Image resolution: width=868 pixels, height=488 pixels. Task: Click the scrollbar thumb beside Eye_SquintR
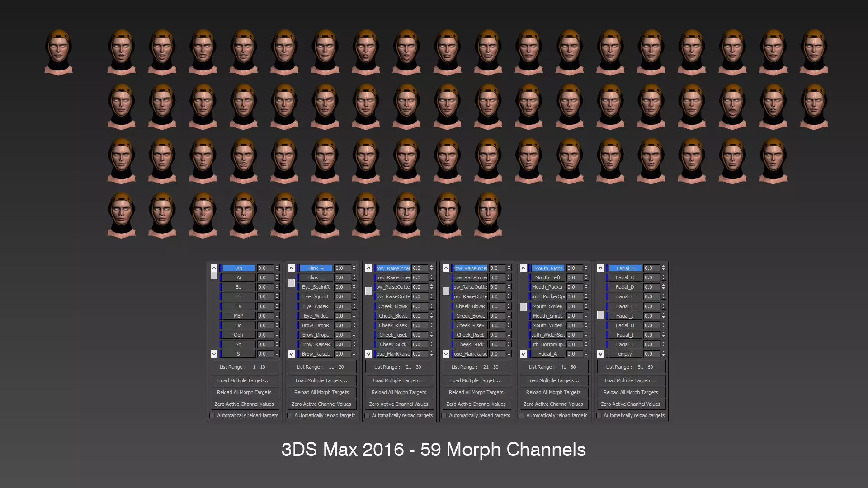click(291, 283)
